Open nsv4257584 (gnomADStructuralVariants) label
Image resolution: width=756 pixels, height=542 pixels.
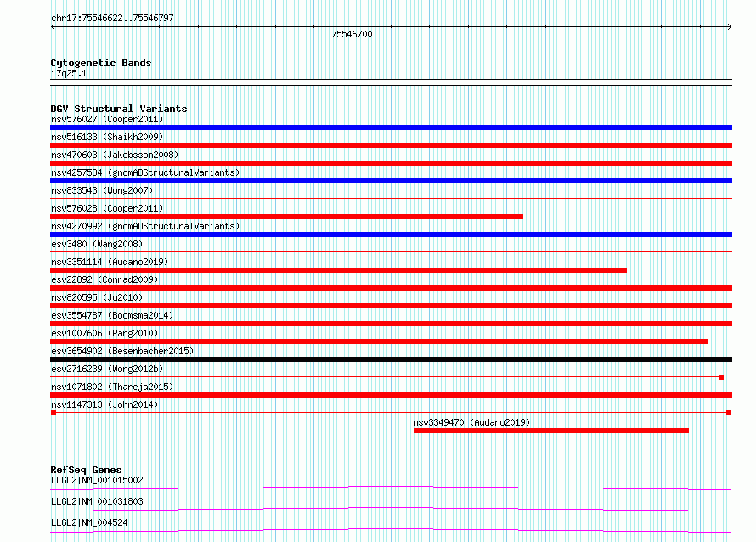tap(145, 172)
